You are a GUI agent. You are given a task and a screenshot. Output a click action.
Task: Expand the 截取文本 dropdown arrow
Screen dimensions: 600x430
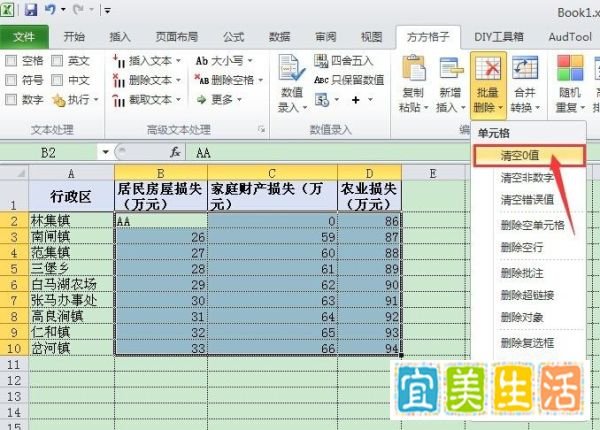(x=178, y=100)
